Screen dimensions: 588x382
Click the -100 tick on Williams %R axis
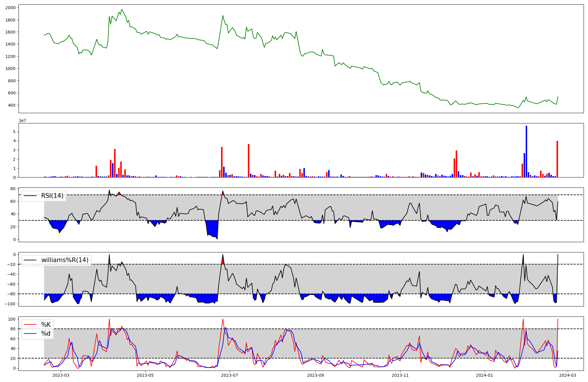click(11, 304)
